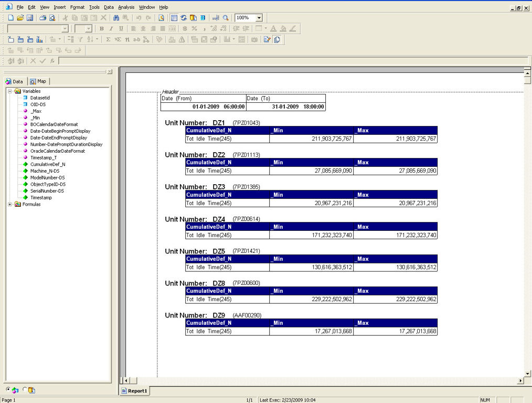Open the formula editor with the fx button

click(x=52, y=60)
